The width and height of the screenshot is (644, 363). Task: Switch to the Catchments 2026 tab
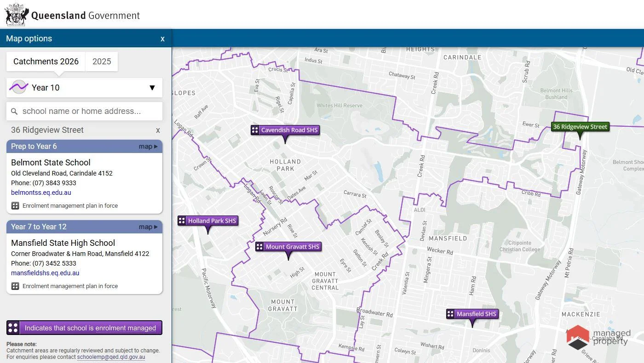pyautogui.click(x=46, y=62)
